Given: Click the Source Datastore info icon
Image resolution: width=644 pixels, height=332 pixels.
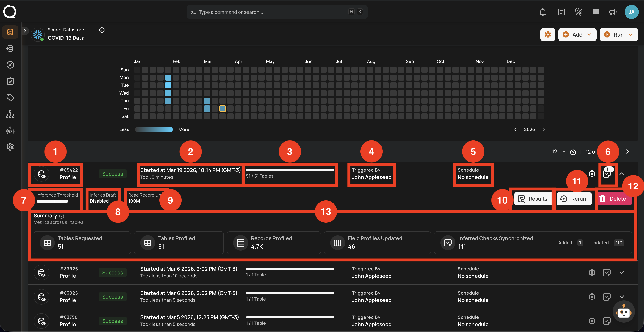Looking at the screenshot, I should (x=102, y=30).
